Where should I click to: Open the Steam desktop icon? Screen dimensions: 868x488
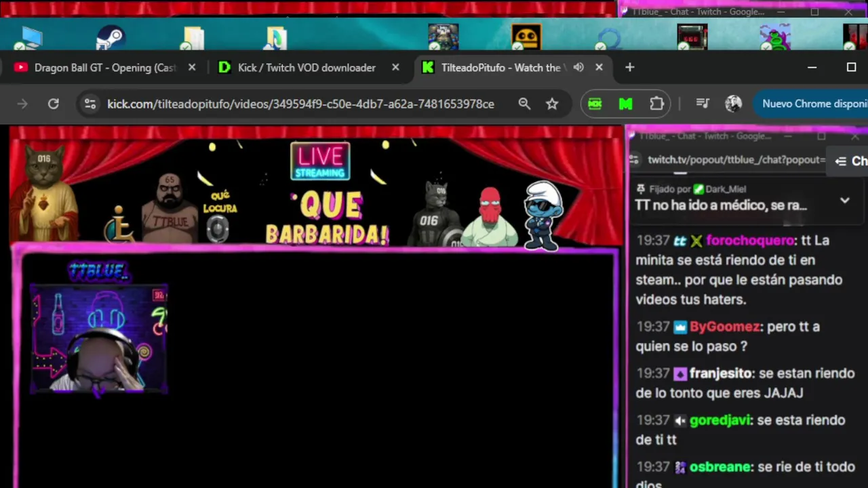[x=109, y=38]
